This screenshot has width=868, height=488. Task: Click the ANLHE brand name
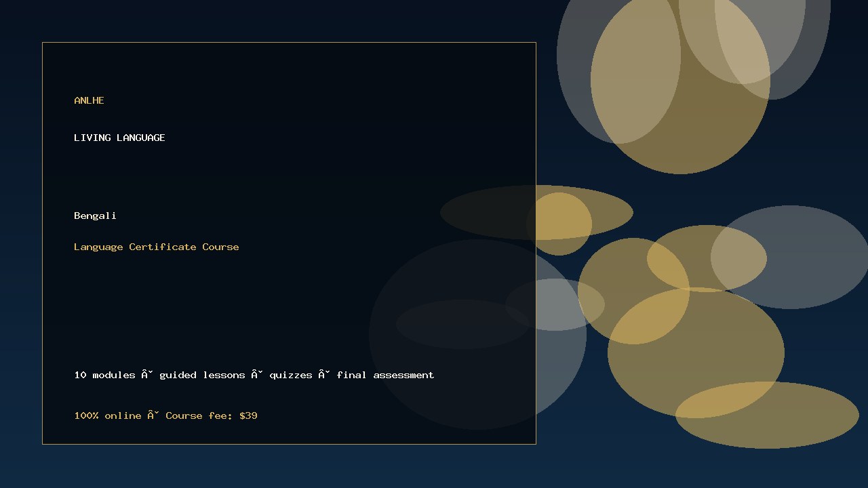[89, 100]
